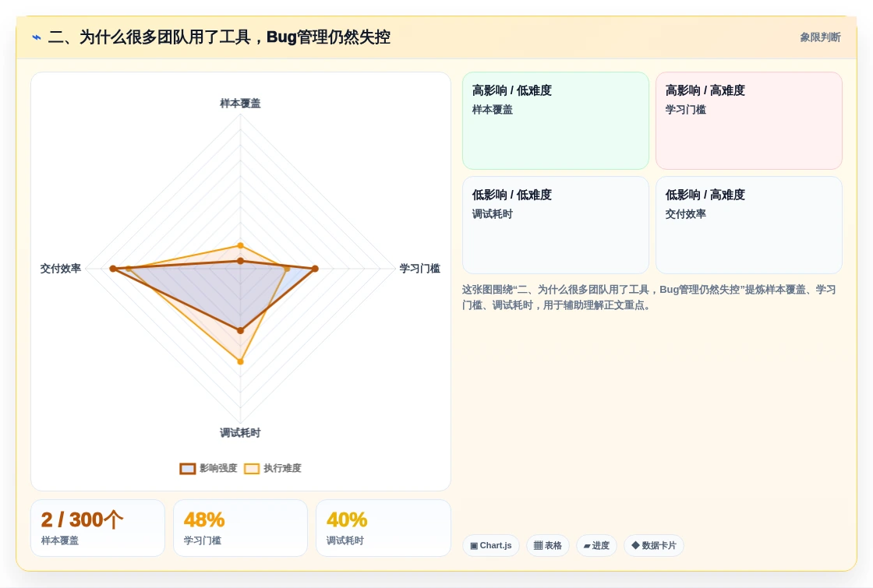Screen dimensions: 873x588
Task: Select the 数据卡片 tag chip
Action: [654, 545]
